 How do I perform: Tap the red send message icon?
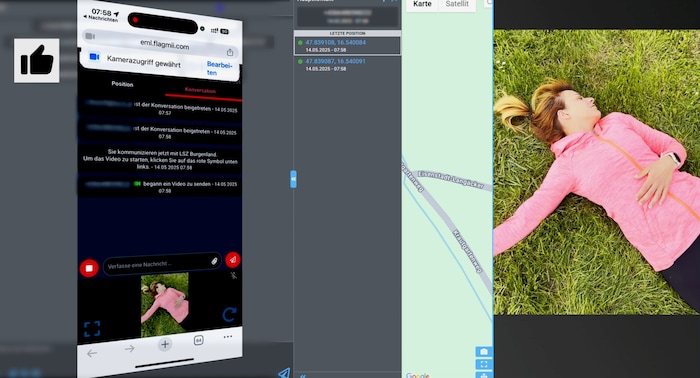pos(233,260)
